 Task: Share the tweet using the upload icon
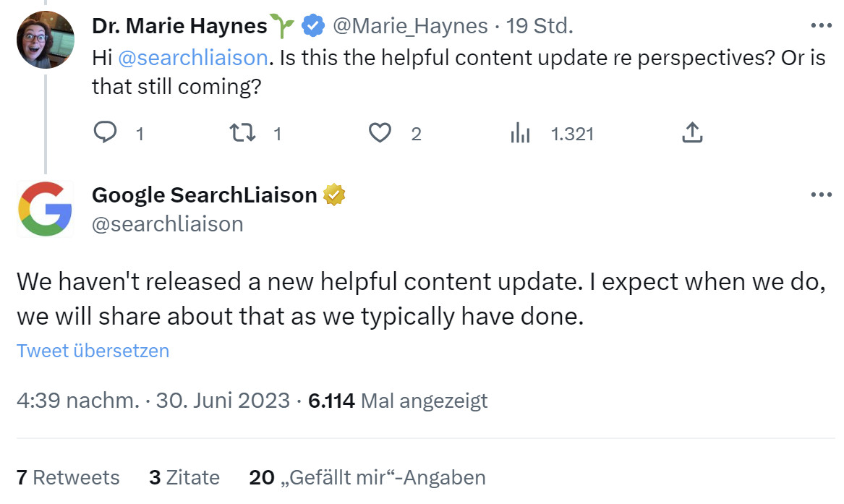coord(692,133)
